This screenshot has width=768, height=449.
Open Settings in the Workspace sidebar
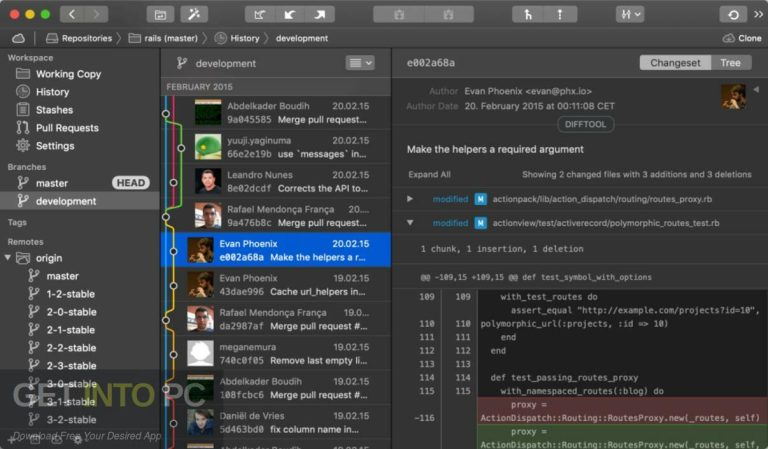click(x=54, y=146)
